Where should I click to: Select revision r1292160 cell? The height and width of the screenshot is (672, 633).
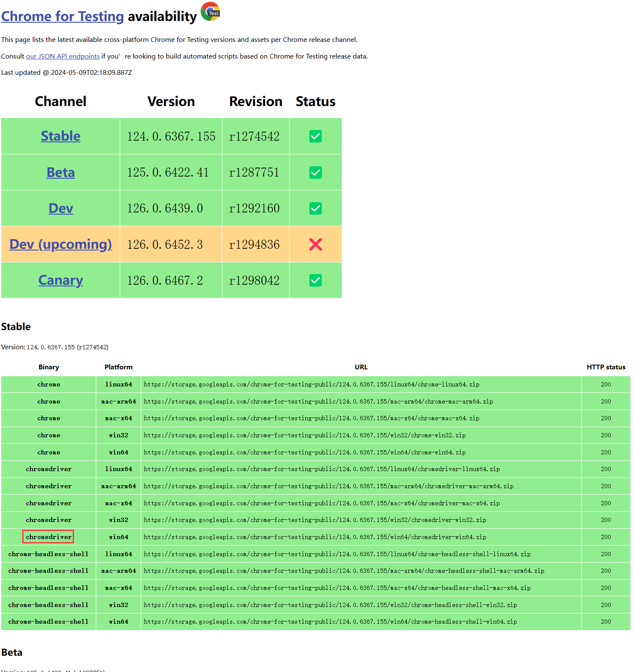(x=256, y=208)
